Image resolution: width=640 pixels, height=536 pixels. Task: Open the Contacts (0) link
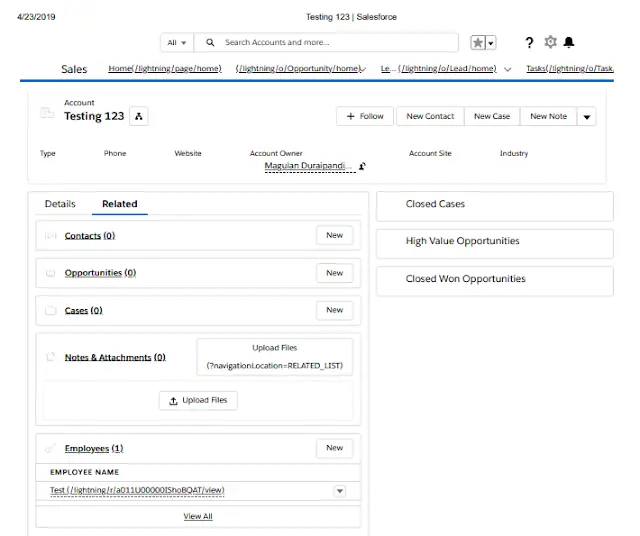pos(90,236)
